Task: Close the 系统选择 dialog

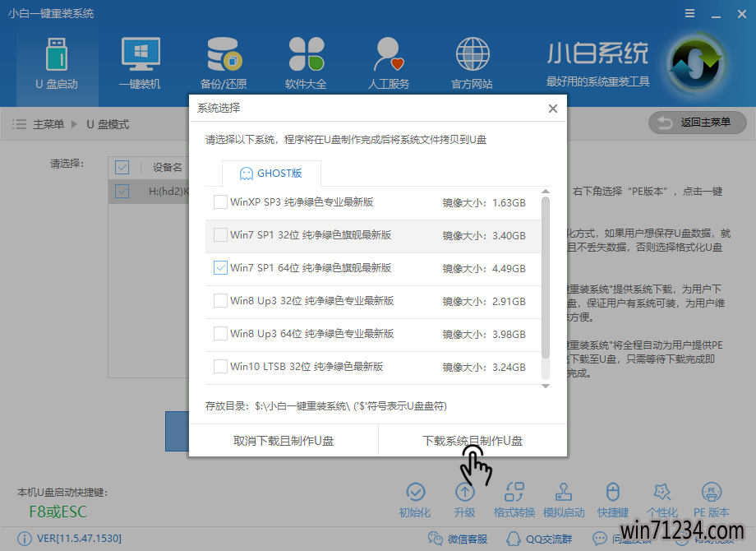Action: pos(553,109)
